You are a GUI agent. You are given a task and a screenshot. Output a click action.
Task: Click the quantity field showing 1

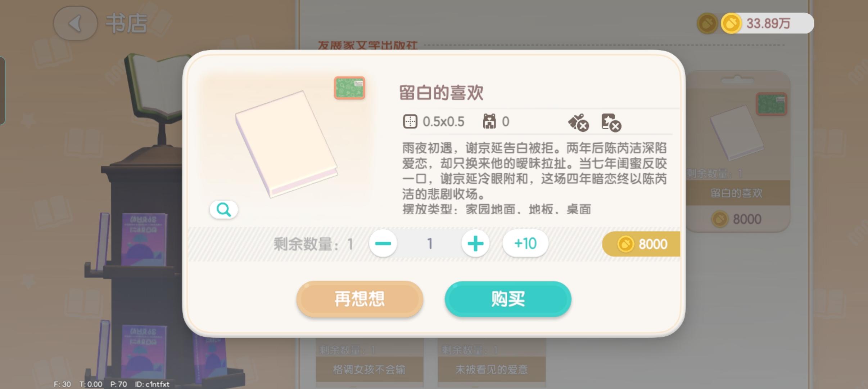click(x=429, y=244)
